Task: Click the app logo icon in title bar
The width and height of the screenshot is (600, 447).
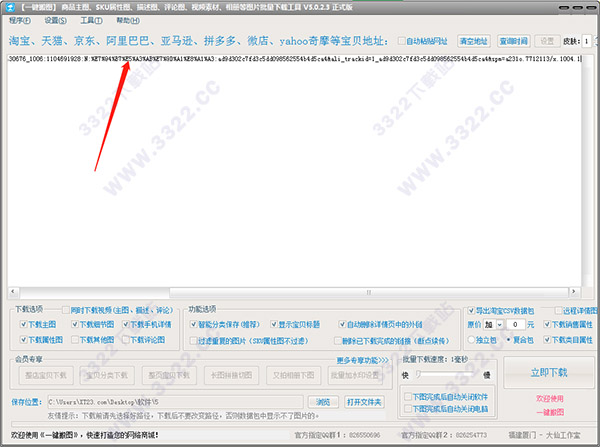Action: (x=10, y=7)
